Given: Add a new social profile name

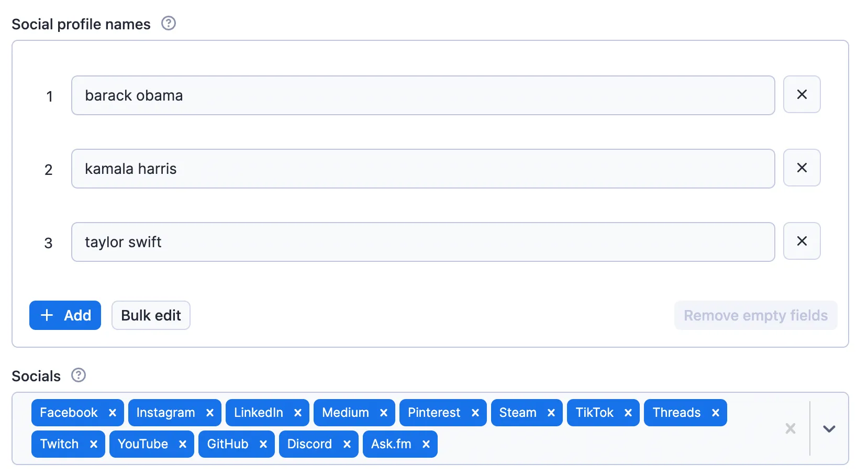Looking at the screenshot, I should click(65, 315).
